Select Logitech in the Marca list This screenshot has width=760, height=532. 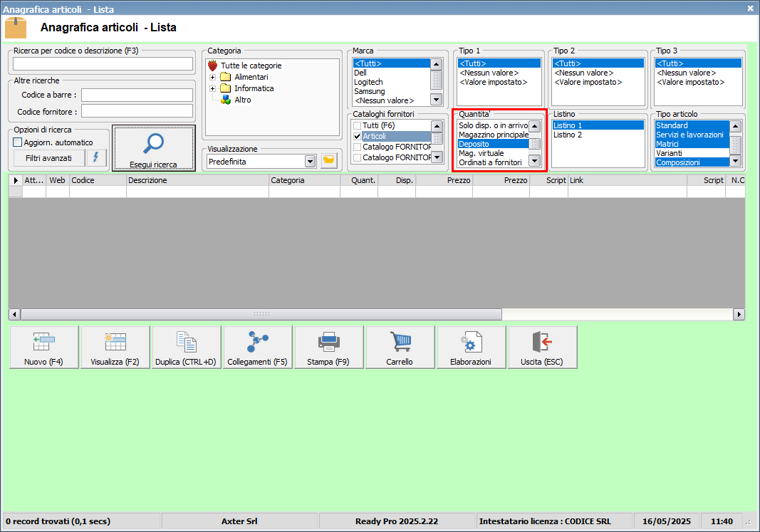[x=392, y=82]
